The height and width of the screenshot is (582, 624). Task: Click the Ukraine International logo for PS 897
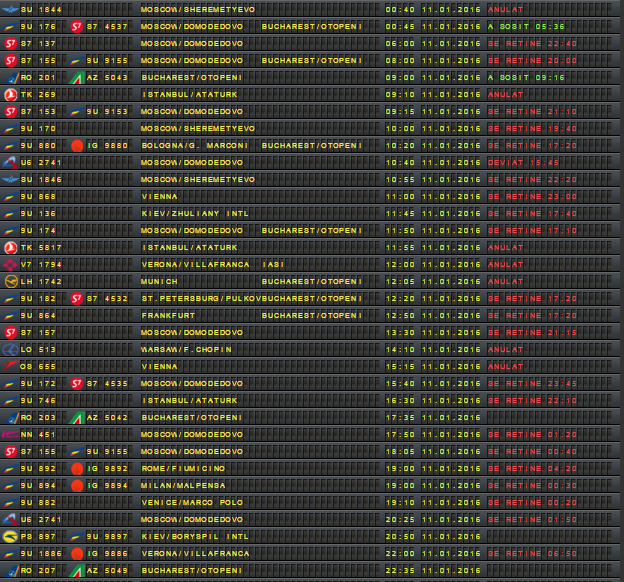pos(11,536)
